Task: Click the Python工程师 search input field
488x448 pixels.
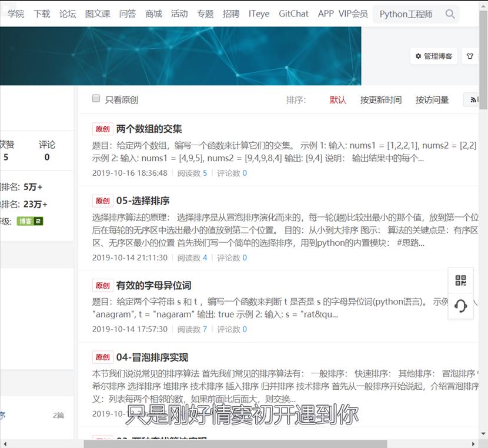Action: pos(407,14)
